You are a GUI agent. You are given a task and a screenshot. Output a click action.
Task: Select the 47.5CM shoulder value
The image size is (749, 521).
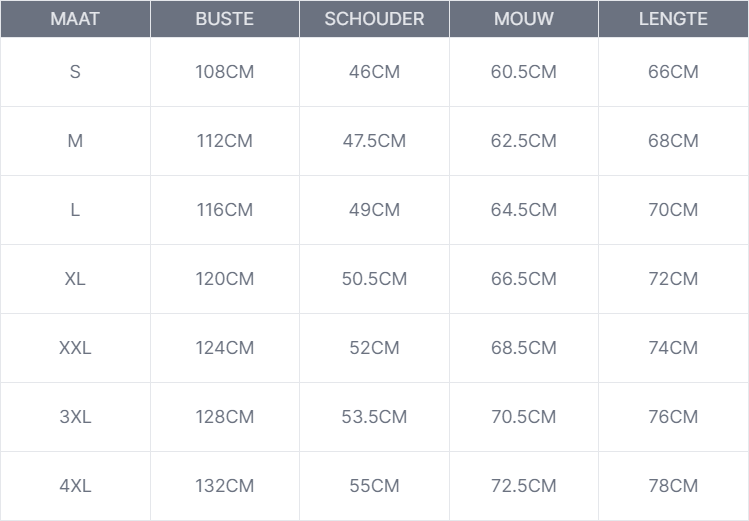click(374, 141)
